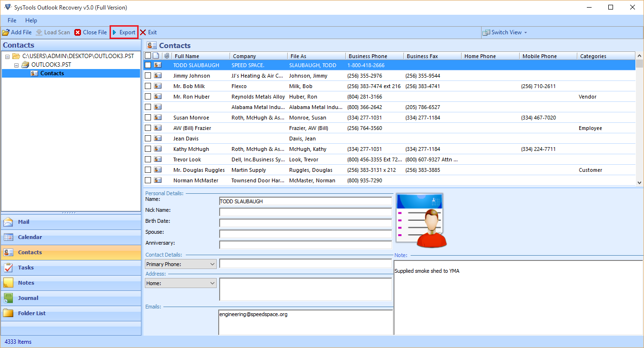644x348 pixels.
Task: Sort by the Categories column header
Action: tap(606, 56)
